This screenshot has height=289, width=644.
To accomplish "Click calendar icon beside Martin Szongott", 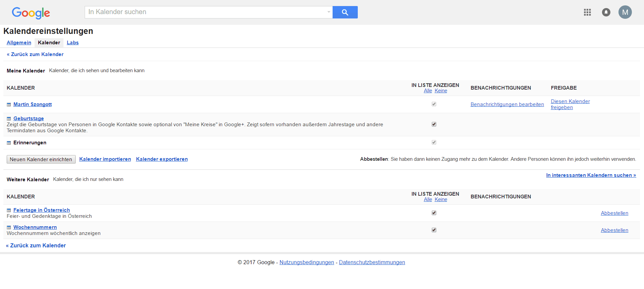I will [9, 105].
